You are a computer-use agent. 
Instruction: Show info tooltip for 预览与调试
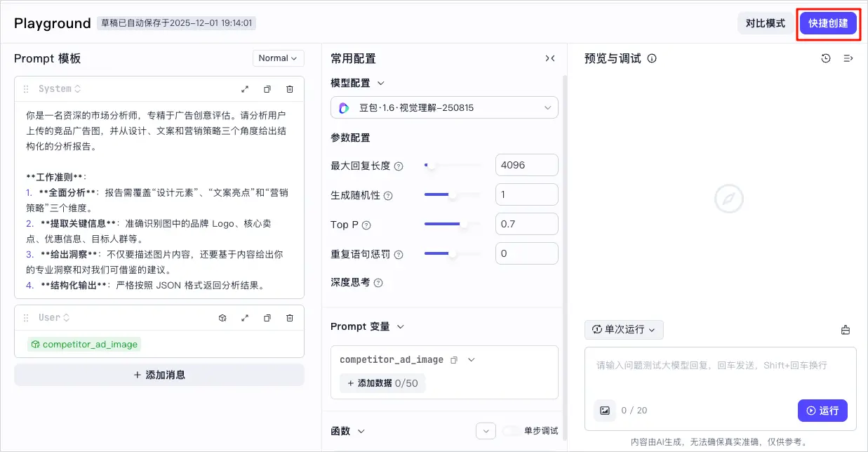click(652, 58)
